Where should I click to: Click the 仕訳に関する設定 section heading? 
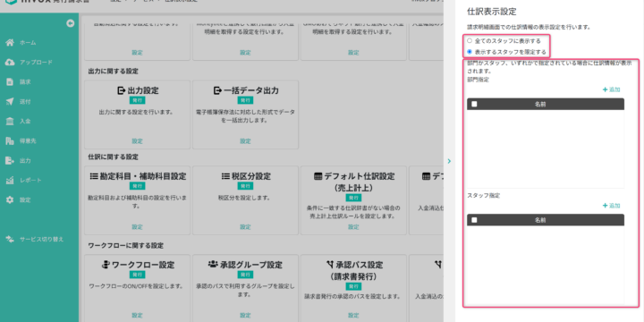coord(114,157)
